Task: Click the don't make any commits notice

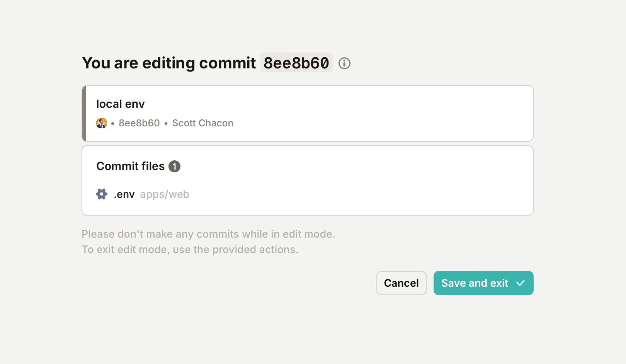Action: [x=208, y=234]
